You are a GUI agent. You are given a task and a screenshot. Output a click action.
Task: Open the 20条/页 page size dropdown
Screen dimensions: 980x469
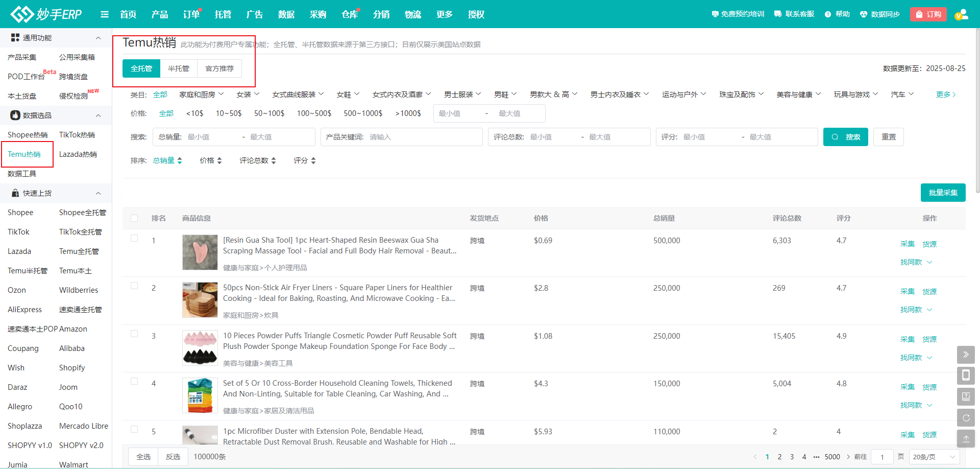click(934, 457)
